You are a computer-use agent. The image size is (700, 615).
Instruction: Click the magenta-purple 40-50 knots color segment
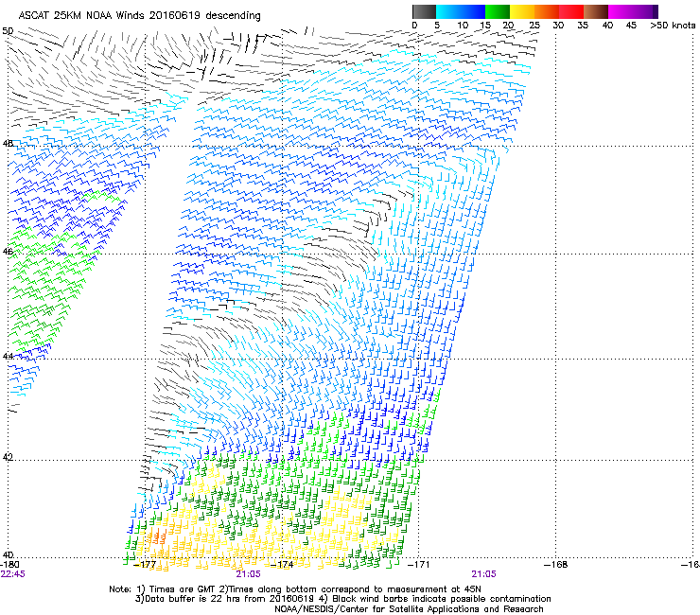coord(633,11)
